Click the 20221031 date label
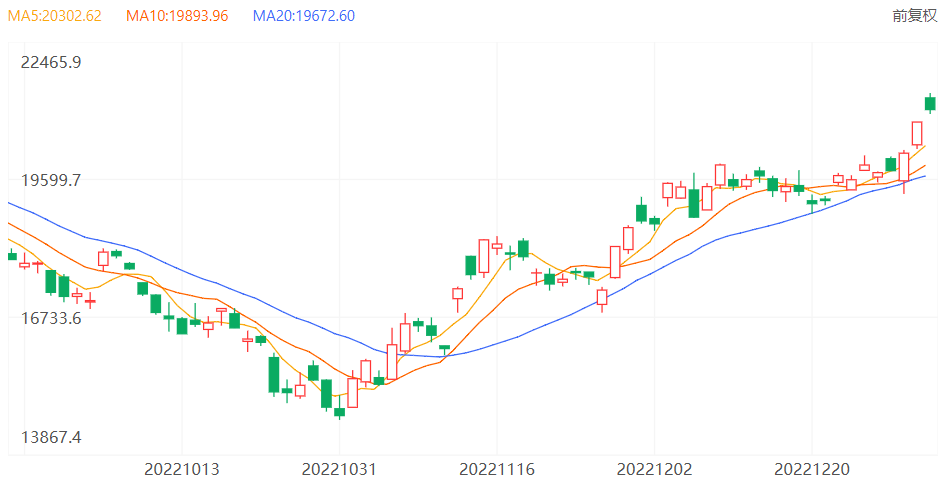This screenshot has width=952, height=482. [339, 469]
